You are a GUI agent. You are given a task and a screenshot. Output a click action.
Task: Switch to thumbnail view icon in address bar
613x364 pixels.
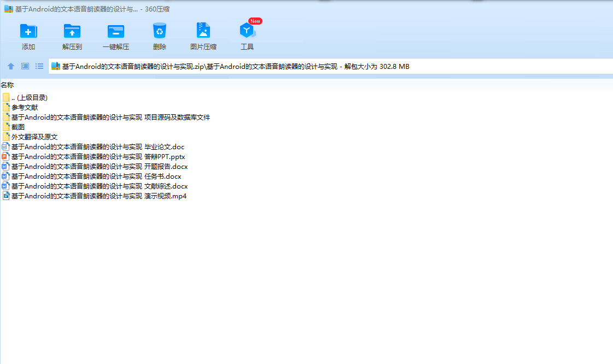[x=25, y=66]
